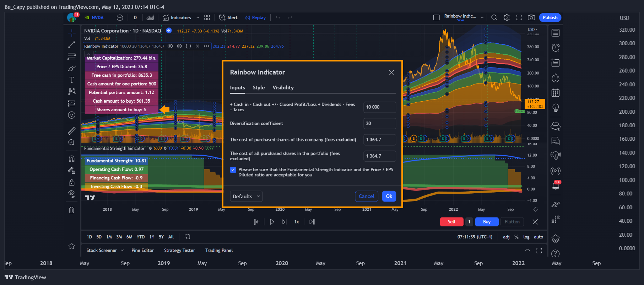
Task: Open Rainbow Indicator settings from legend
Action: [179, 46]
